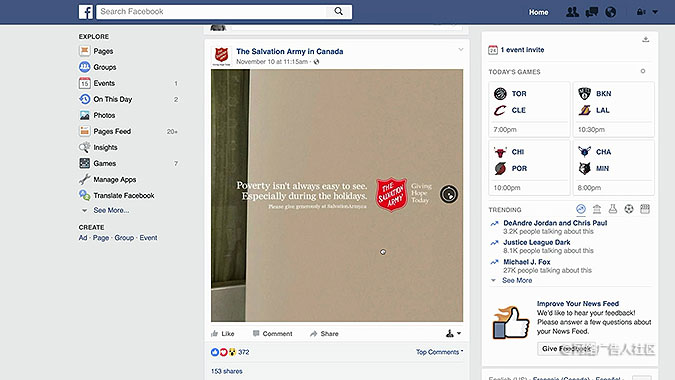This screenshot has width=675, height=380.
Task: Open the account menu dropdown arrow
Action: point(655,12)
